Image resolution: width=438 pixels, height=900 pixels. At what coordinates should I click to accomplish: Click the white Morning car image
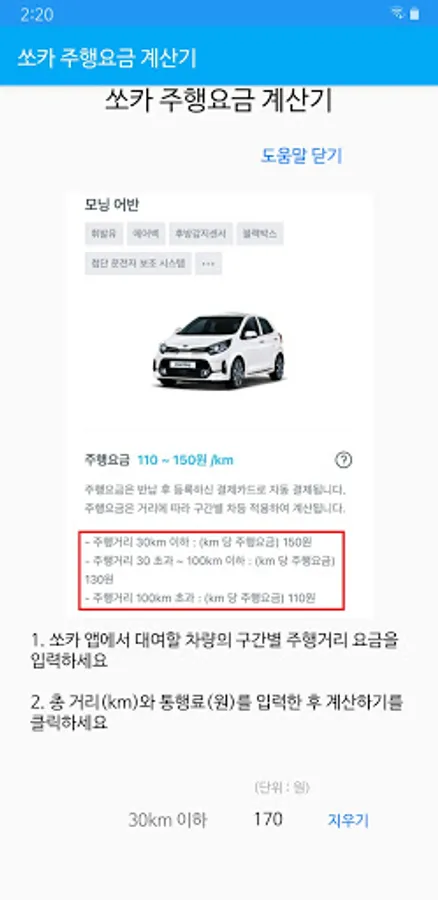click(x=218, y=350)
